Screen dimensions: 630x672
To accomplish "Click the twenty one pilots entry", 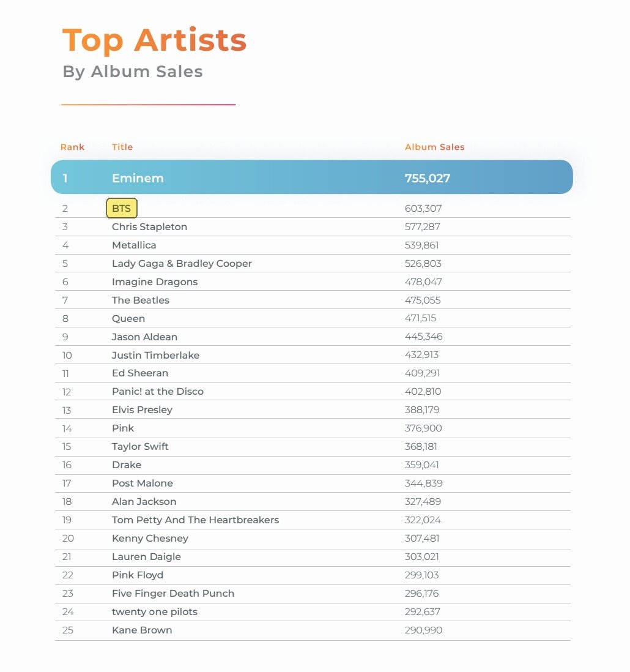I will pyautogui.click(x=155, y=612).
